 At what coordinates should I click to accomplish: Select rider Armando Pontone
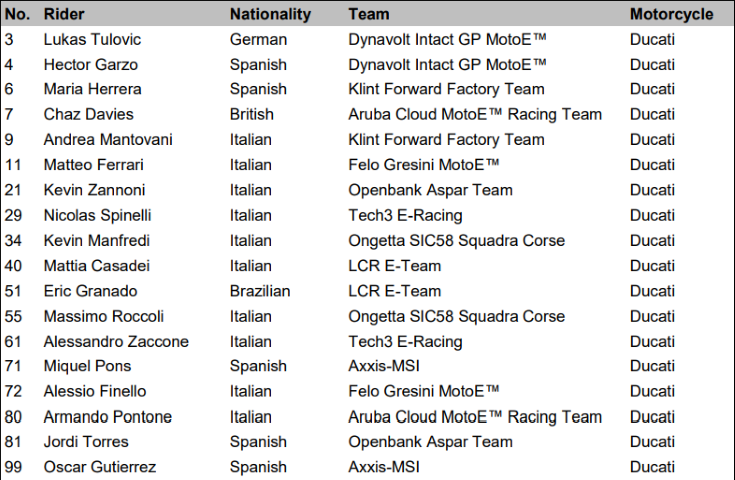pos(108,417)
